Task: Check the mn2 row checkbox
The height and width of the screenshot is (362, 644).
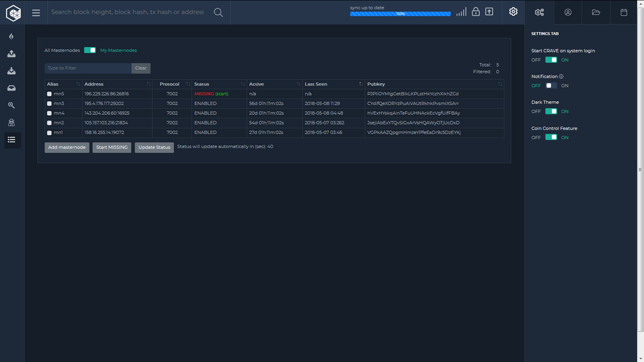Action: pos(49,123)
